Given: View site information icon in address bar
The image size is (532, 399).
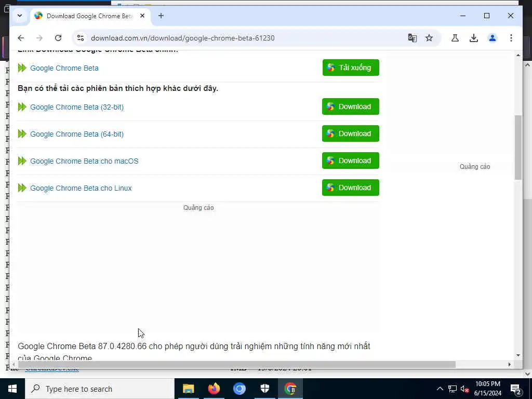Looking at the screenshot, I should (81, 38).
